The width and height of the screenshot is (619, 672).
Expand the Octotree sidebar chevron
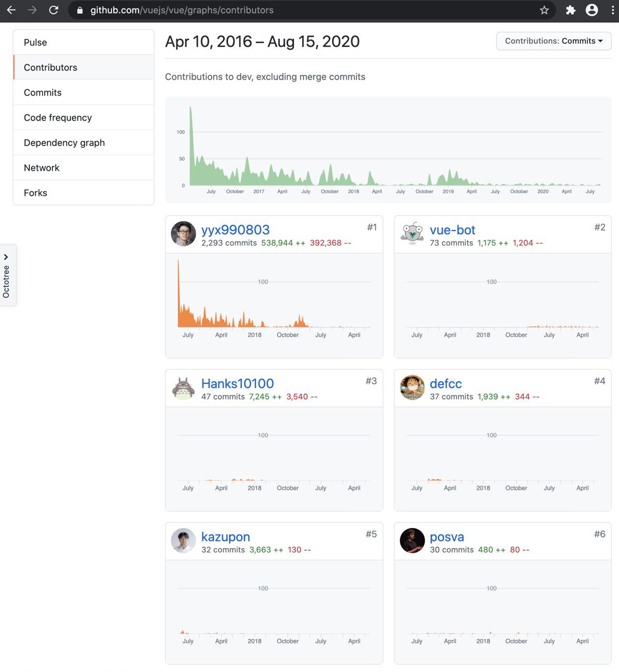click(x=6, y=257)
